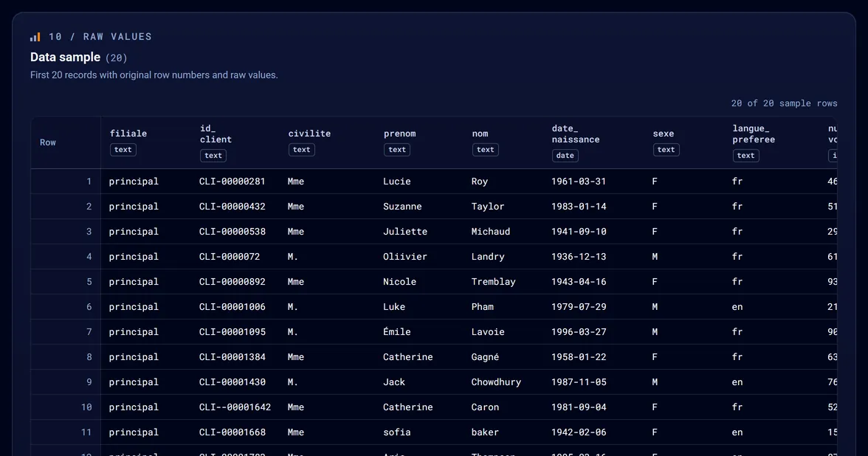Click date cell 1979-07-29

point(579,307)
